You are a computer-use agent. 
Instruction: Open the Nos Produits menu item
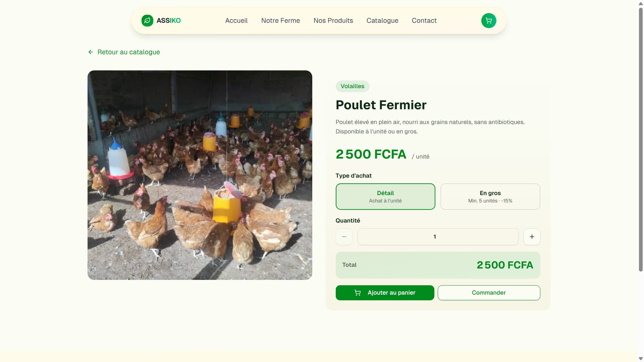(x=333, y=20)
